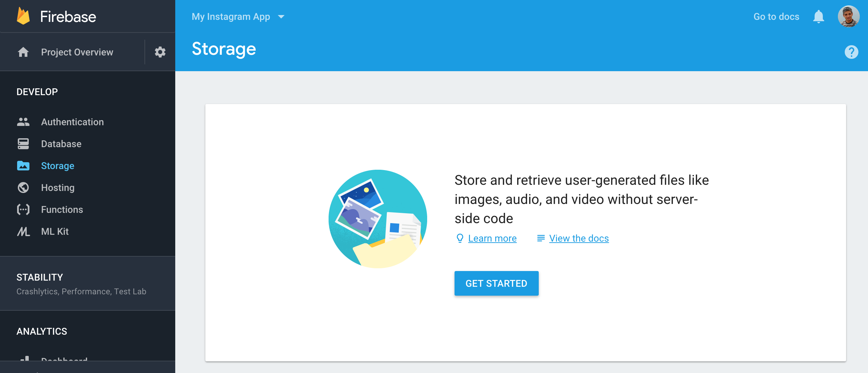This screenshot has width=868, height=373.
Task: Open project settings gear icon
Action: point(160,52)
